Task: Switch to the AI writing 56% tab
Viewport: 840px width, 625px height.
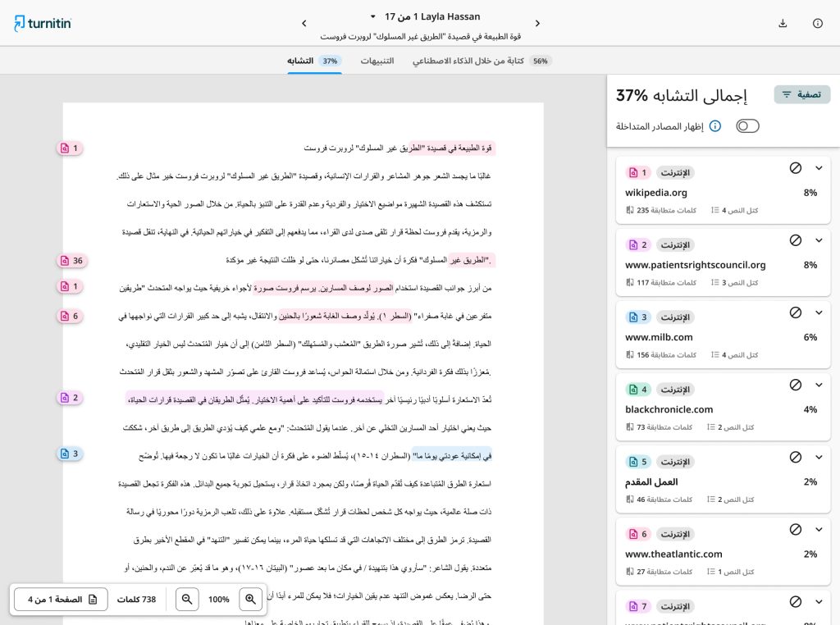Action: pyautogui.click(x=482, y=61)
